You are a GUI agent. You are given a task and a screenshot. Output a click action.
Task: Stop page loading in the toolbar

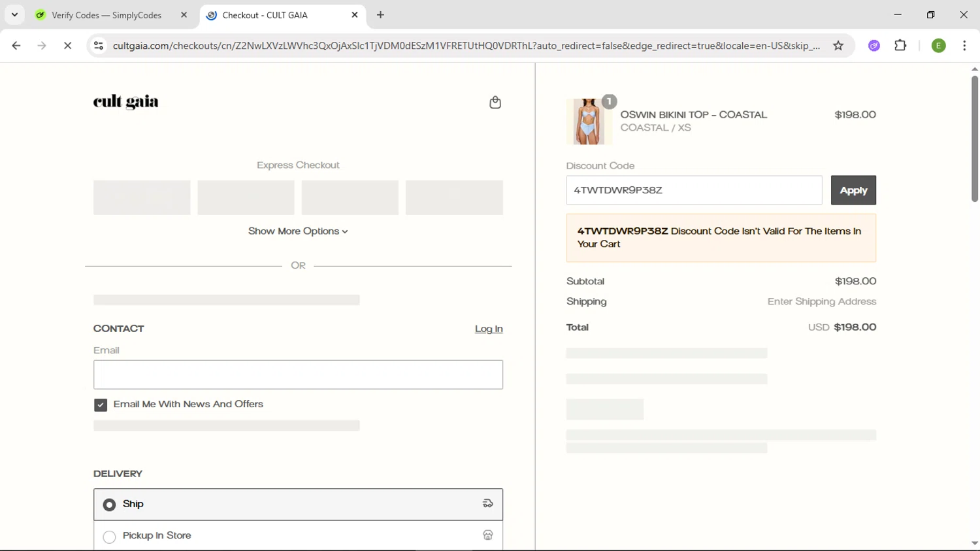[67, 46]
